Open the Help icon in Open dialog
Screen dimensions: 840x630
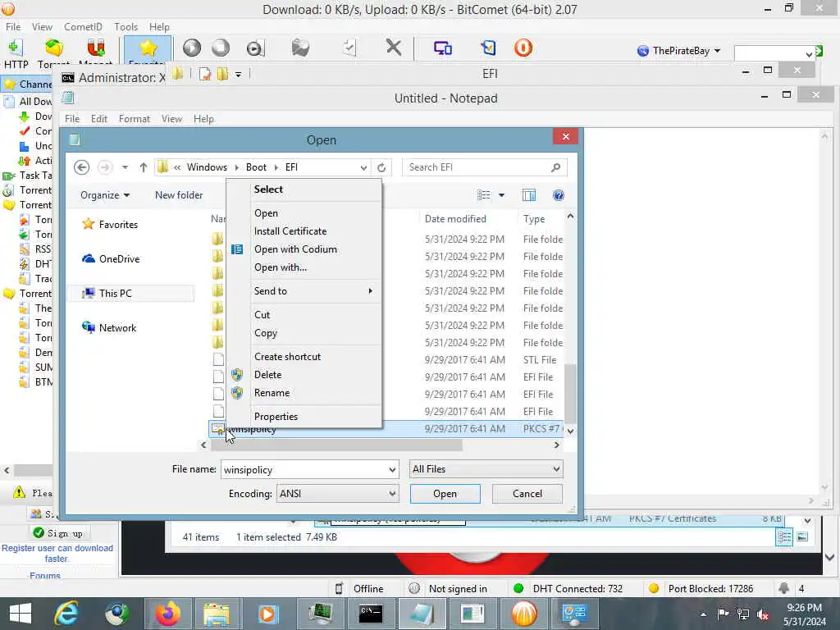558,195
